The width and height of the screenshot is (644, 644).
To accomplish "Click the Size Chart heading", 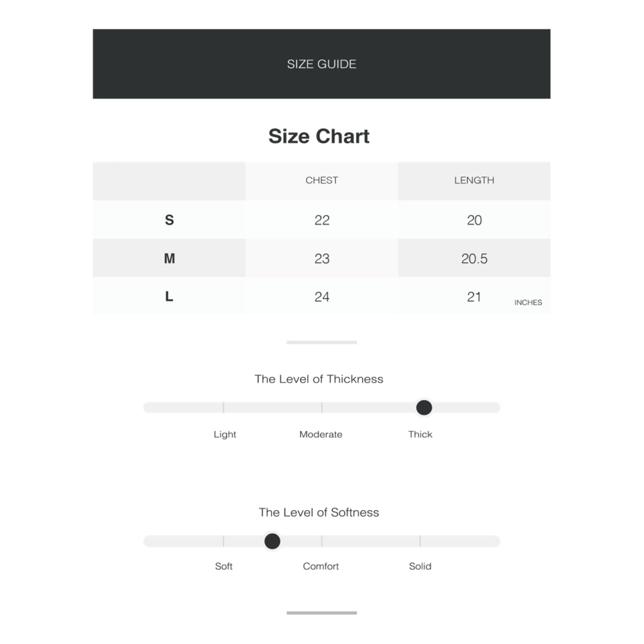I will [x=319, y=137].
